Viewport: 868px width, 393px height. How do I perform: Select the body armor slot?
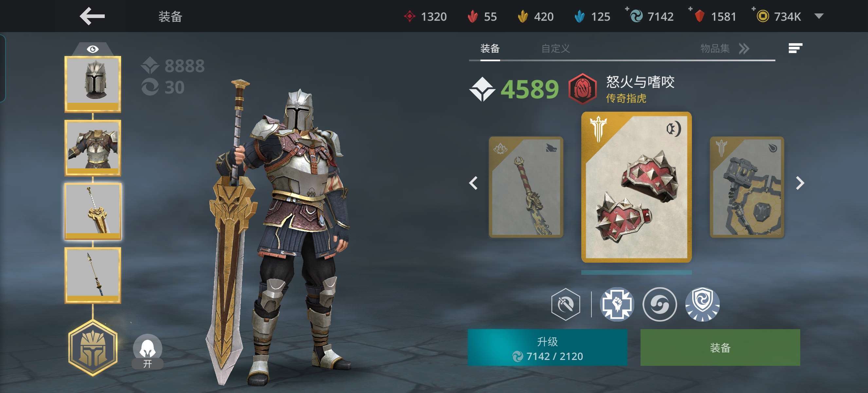tap(93, 148)
